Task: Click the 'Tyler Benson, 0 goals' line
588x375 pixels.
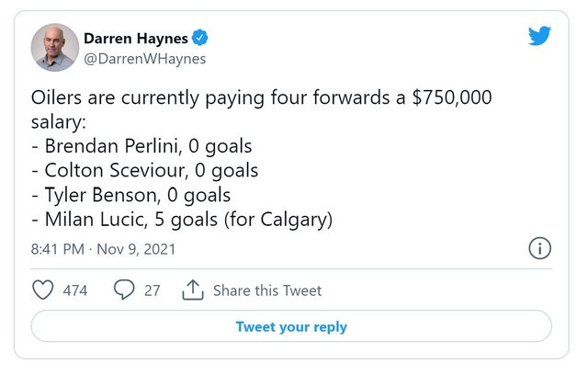Action: (130, 195)
